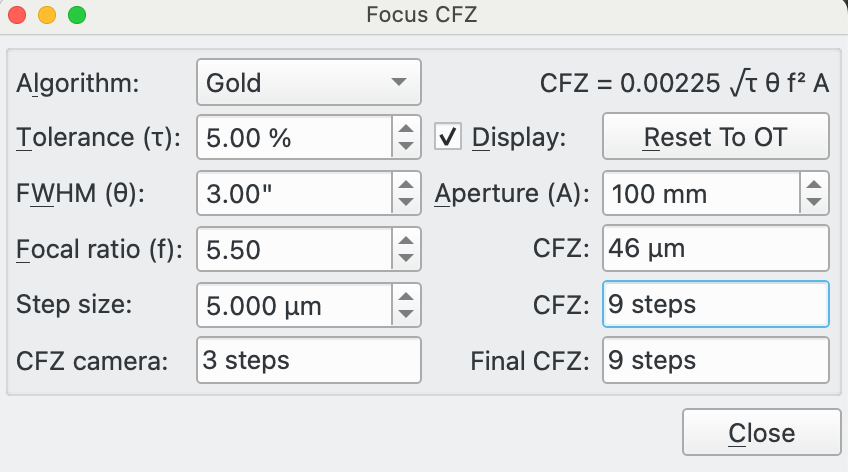This screenshot has height=472, width=848.
Task: Decrease Step size with down arrow
Action: click(405, 314)
